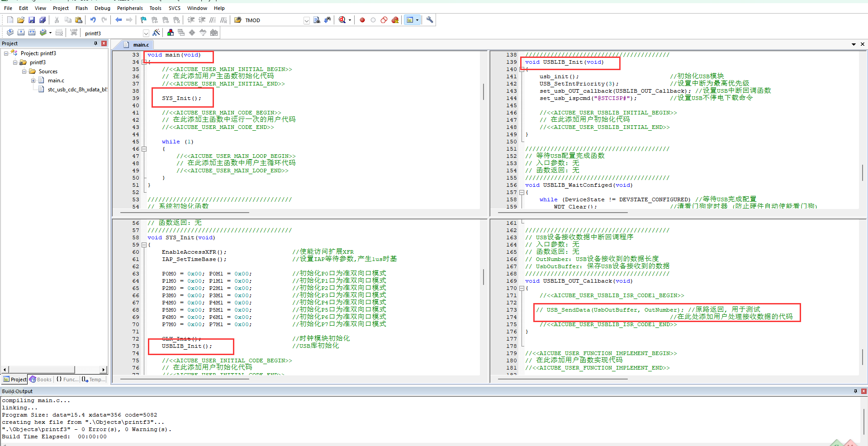Open the debug button dropdown arrow
This screenshot has width=868, height=446.
coord(350,20)
